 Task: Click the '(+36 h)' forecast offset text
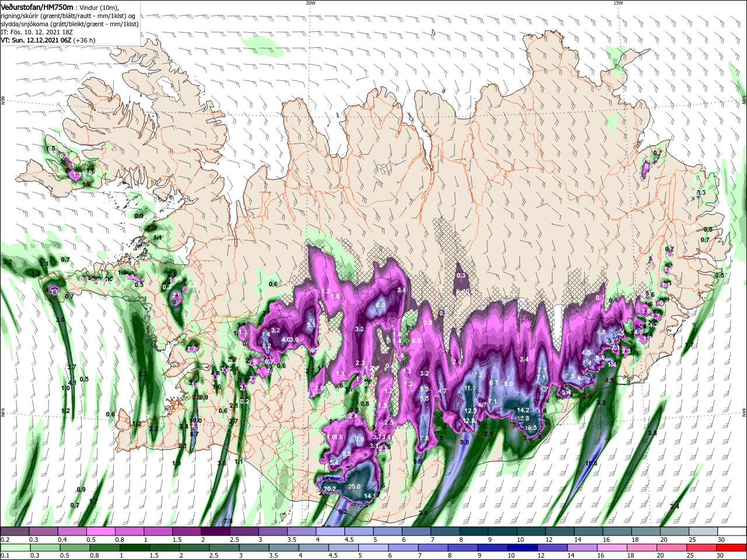click(85, 40)
